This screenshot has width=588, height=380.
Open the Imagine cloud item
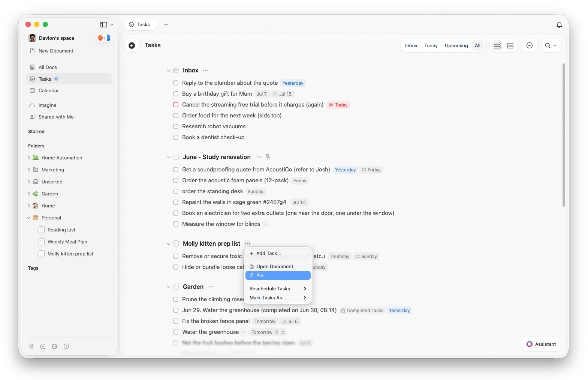[47, 105]
